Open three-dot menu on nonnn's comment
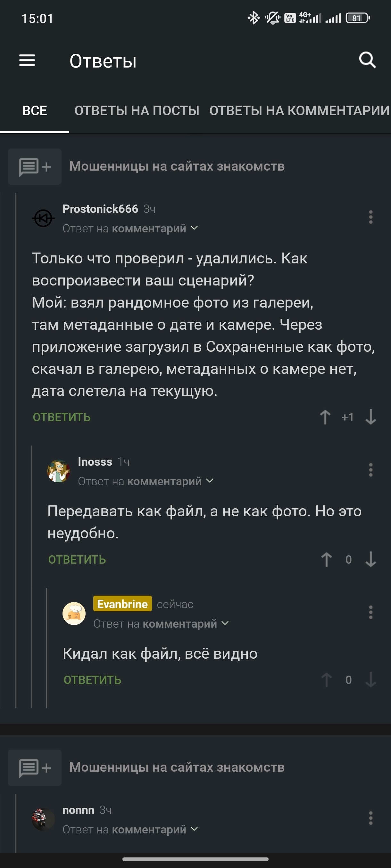 point(370,818)
